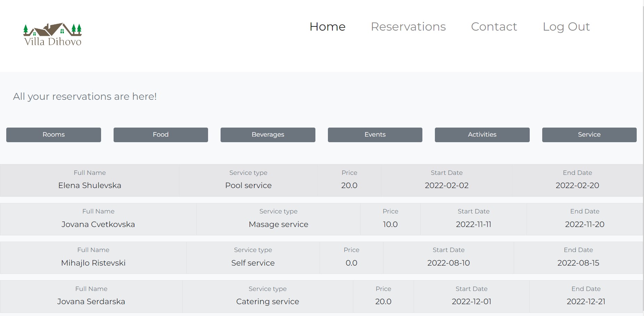644x316 pixels.
Task: Select the Beverages filter button
Action: point(268,135)
